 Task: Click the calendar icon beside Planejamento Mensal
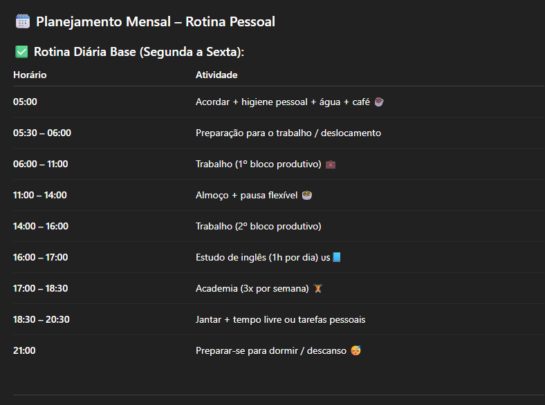(23, 22)
